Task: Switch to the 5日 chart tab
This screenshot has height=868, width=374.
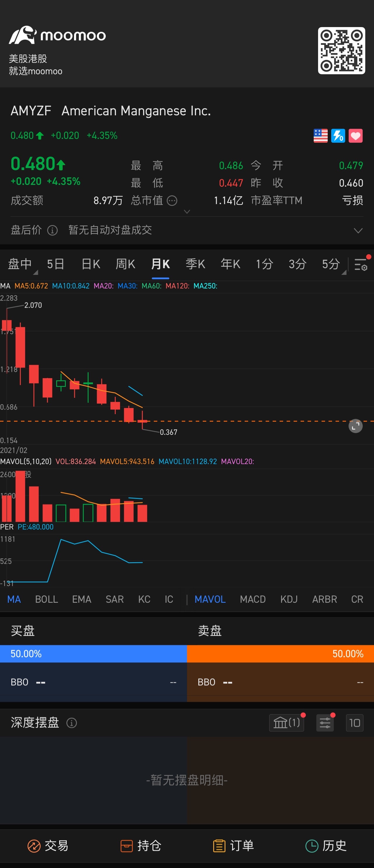Action: 56,264
